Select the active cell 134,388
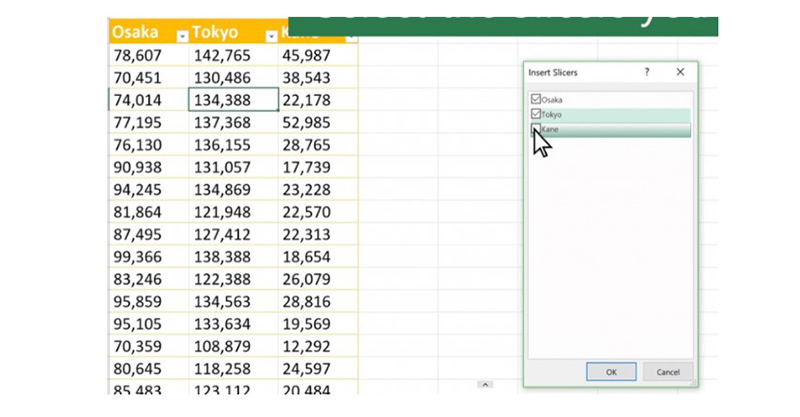This screenshot has height=417, width=800. pos(234,100)
